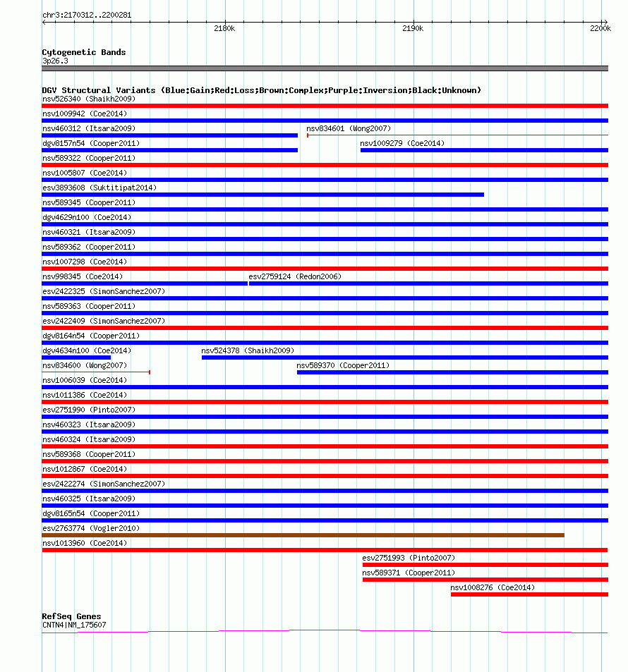The image size is (628, 672).
Task: Select esv2759124 (Redon2006) label
Action: [x=295, y=277]
